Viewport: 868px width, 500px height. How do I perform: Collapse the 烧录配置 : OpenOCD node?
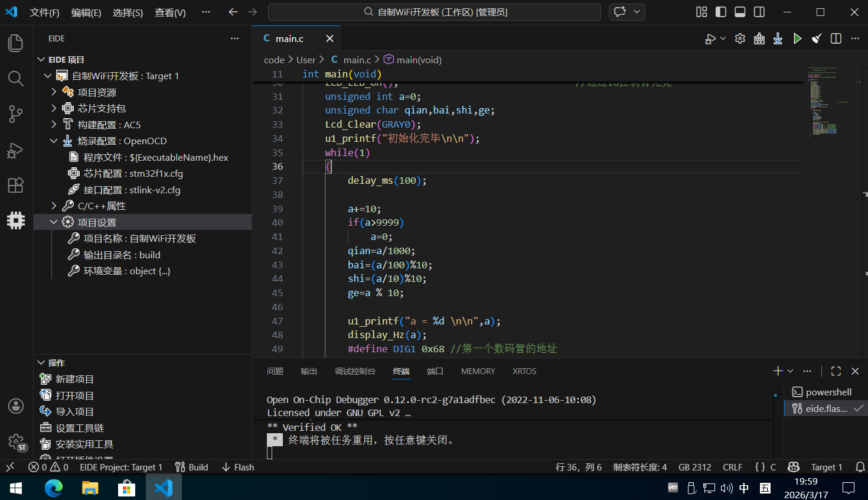[54, 141]
